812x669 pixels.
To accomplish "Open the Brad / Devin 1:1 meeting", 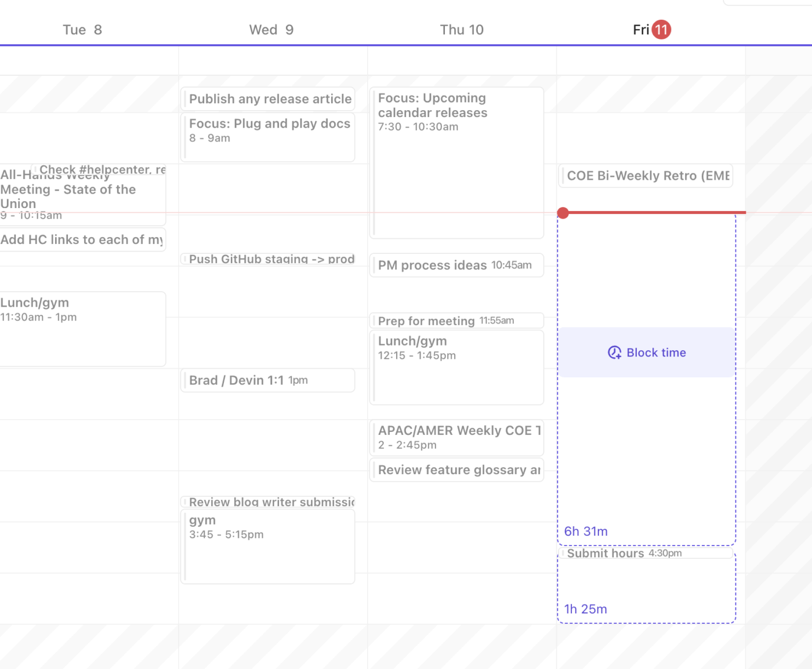I will [x=267, y=380].
